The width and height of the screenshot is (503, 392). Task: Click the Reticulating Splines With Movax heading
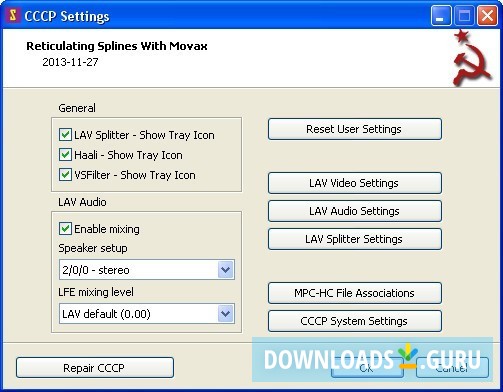(x=117, y=46)
